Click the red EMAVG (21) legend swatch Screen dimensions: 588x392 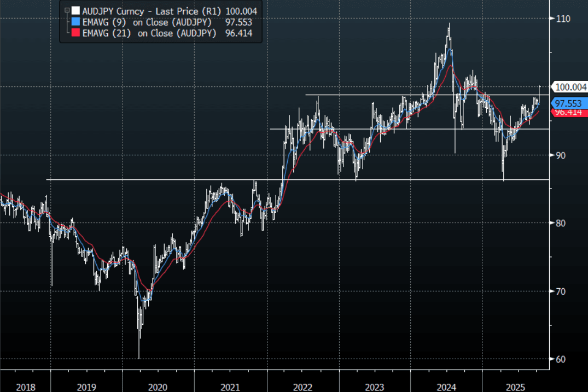click(x=75, y=33)
